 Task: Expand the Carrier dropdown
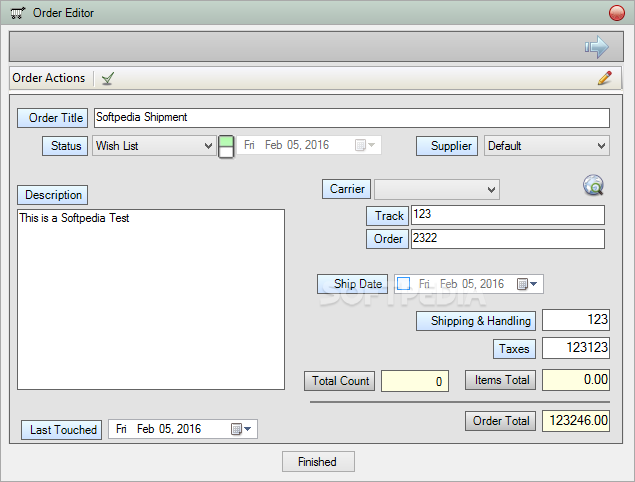click(437, 190)
